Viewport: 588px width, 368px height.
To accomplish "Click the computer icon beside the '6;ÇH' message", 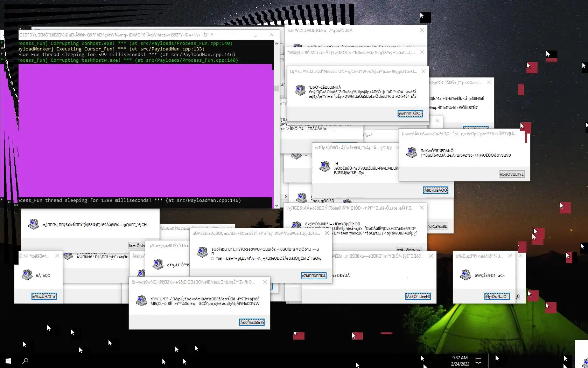I will click(x=34, y=224).
